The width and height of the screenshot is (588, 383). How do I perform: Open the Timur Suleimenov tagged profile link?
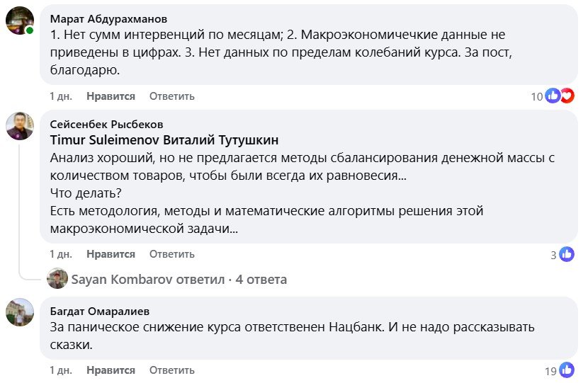click(105, 140)
